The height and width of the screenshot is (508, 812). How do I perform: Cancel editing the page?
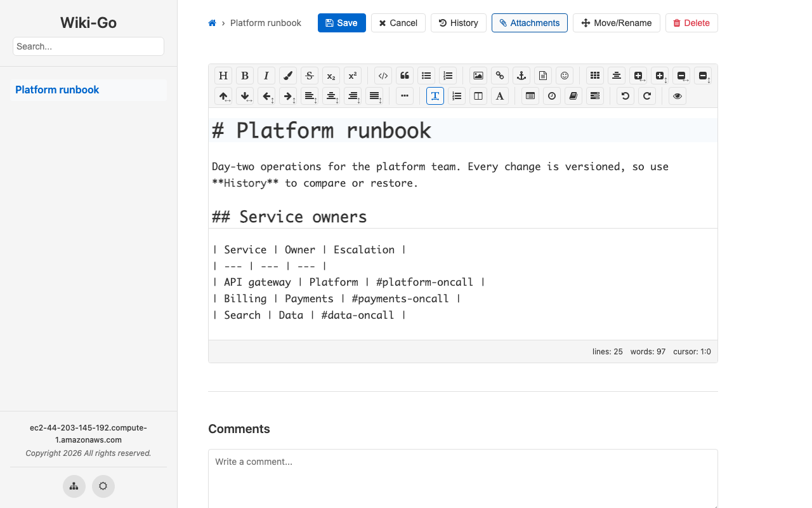click(x=398, y=23)
